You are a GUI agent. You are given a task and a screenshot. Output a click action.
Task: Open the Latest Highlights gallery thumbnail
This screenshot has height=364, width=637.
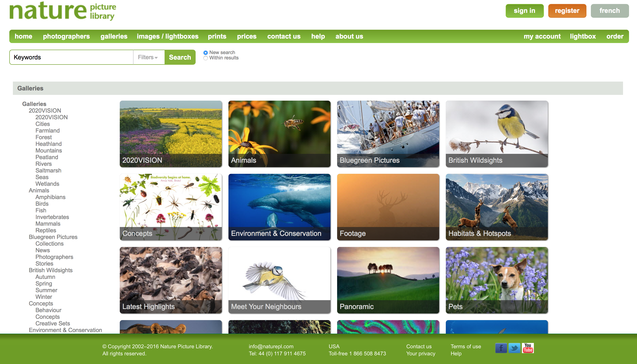point(171,280)
